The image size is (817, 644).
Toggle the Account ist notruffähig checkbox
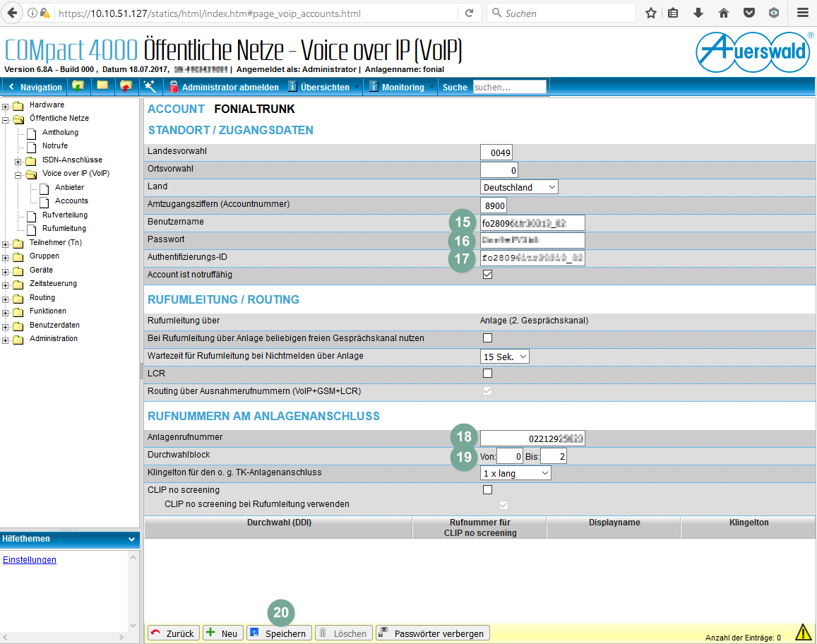(488, 275)
